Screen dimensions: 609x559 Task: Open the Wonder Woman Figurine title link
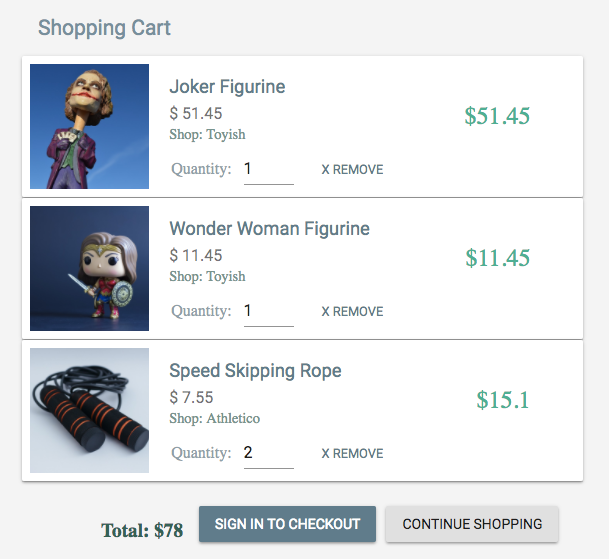click(x=269, y=229)
